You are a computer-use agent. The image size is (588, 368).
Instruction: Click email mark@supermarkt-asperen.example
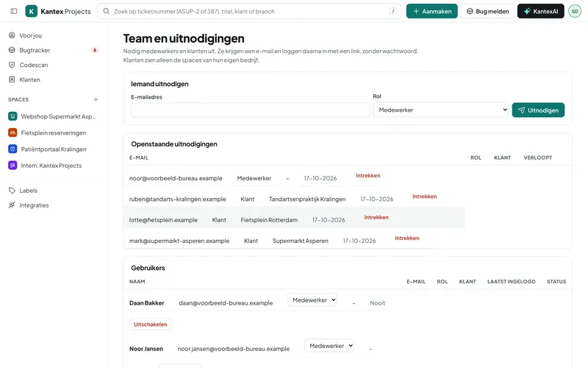179,241
